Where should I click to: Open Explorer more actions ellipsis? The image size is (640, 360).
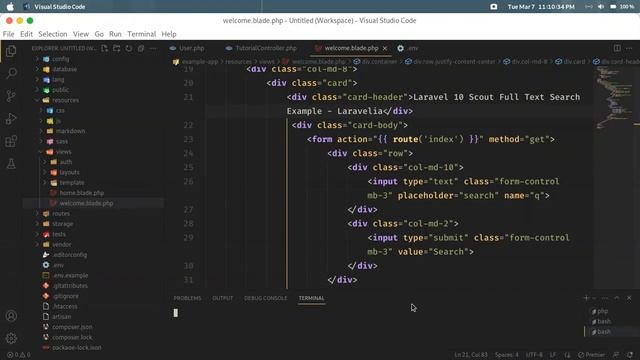pos(153,48)
